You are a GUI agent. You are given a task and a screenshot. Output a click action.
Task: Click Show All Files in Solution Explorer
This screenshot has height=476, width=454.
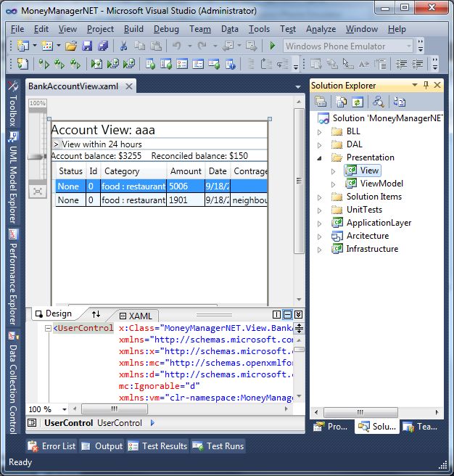tap(342, 102)
